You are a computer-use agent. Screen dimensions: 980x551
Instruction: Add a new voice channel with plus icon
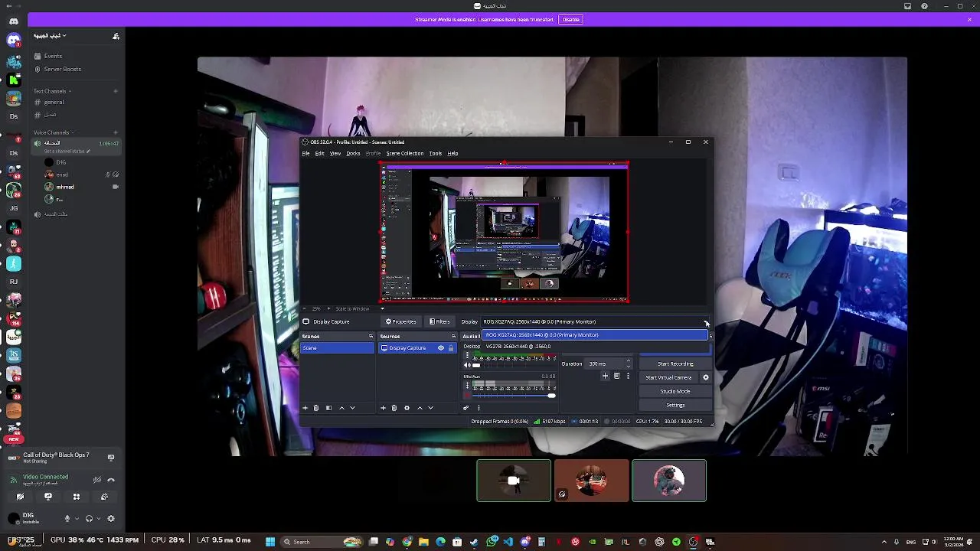pyautogui.click(x=116, y=132)
